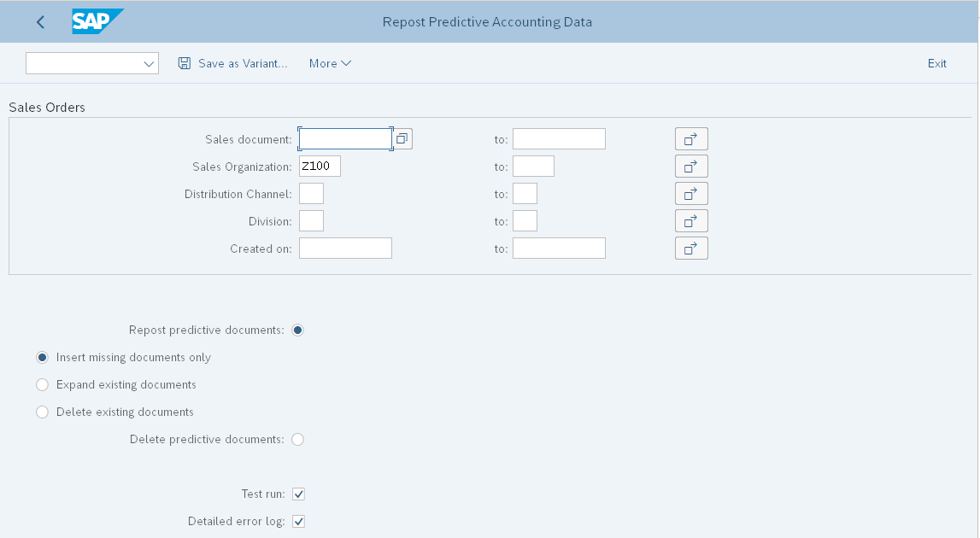Select the Delete existing documents option
This screenshot has width=980, height=538.
tap(42, 412)
